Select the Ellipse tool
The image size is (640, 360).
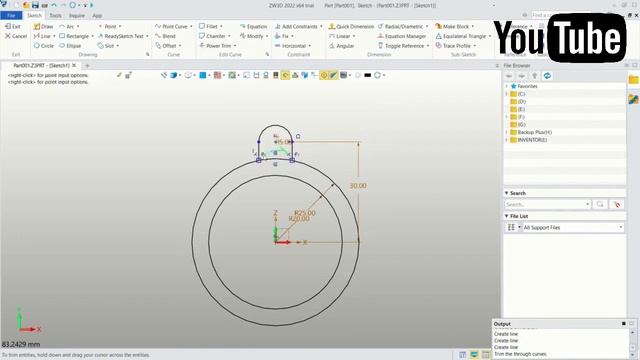click(70, 46)
